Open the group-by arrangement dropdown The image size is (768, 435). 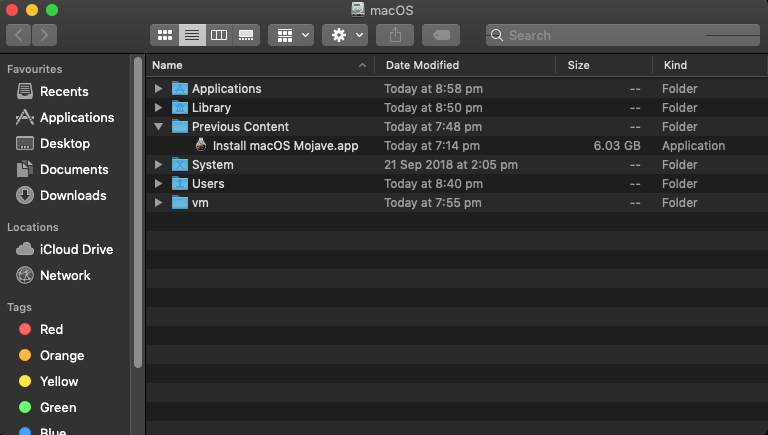(x=291, y=35)
